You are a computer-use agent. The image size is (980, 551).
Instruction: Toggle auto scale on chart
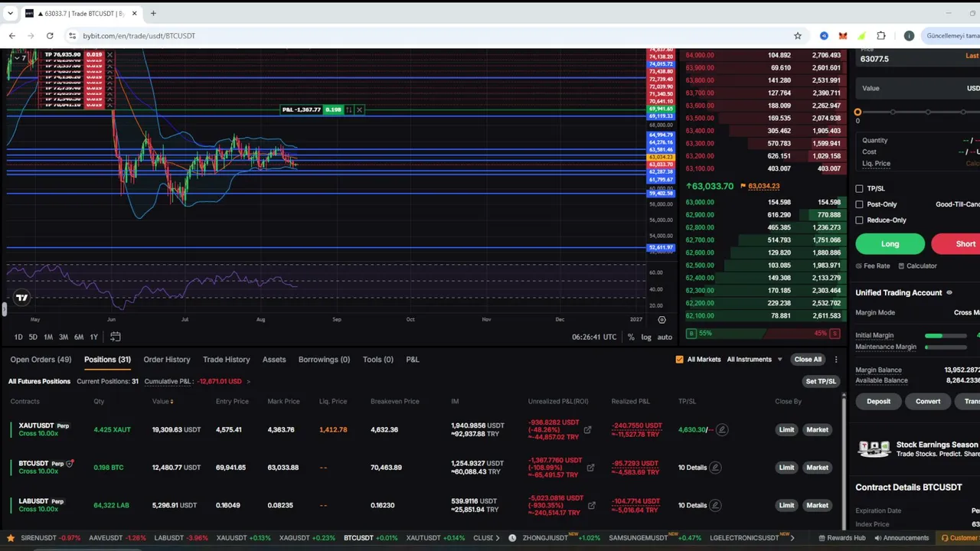pyautogui.click(x=665, y=337)
